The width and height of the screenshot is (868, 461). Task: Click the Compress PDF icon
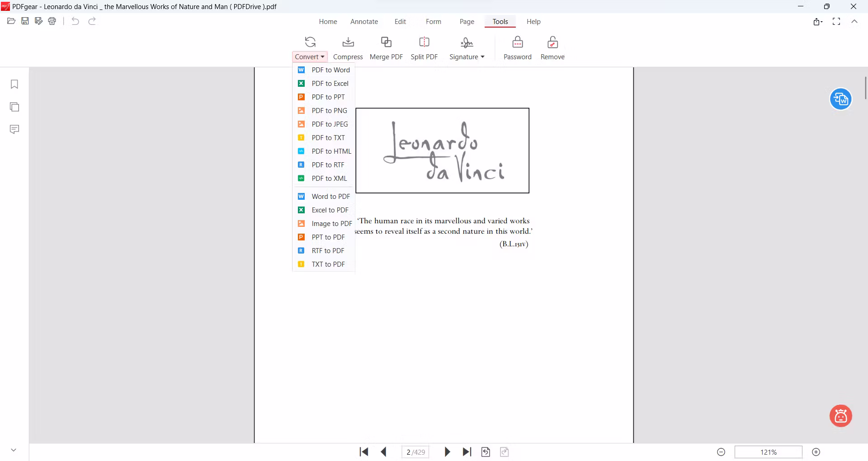[x=348, y=42]
